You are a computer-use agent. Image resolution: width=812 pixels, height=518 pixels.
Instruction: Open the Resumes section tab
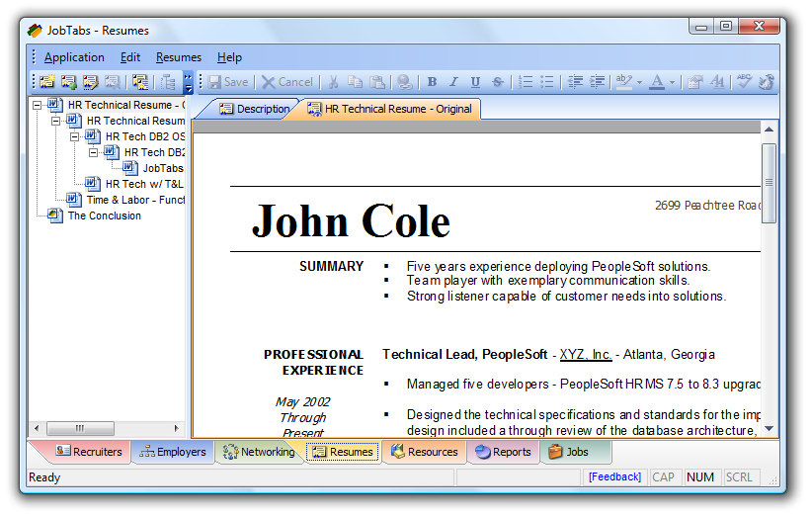pyautogui.click(x=343, y=452)
